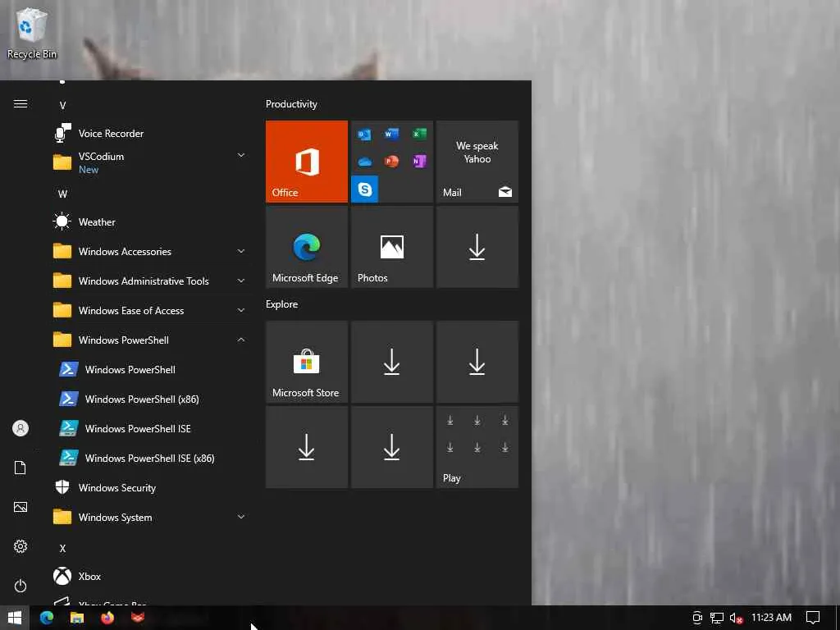The width and height of the screenshot is (840, 630).
Task: Click the Power button icon
Action: click(x=21, y=586)
